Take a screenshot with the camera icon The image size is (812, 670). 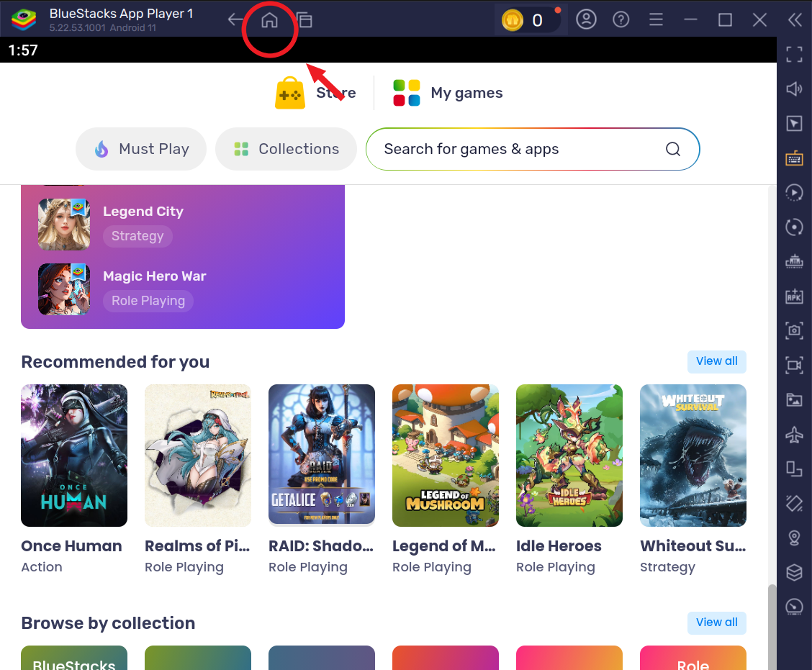[794, 330]
